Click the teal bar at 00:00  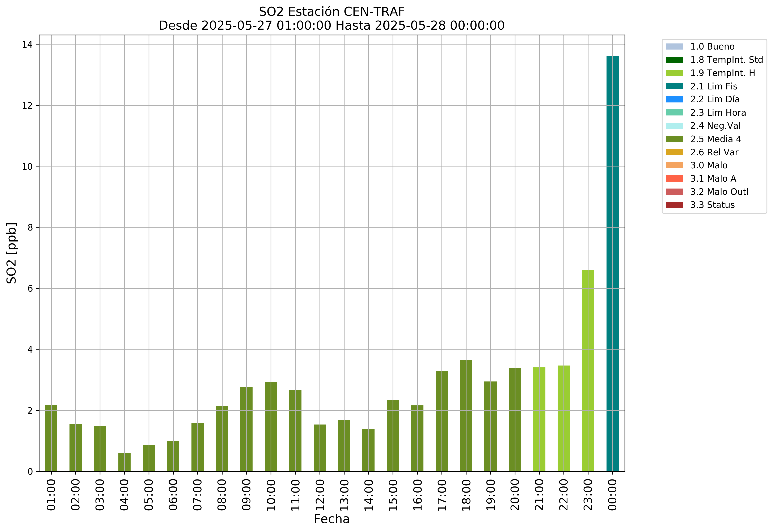612,263
